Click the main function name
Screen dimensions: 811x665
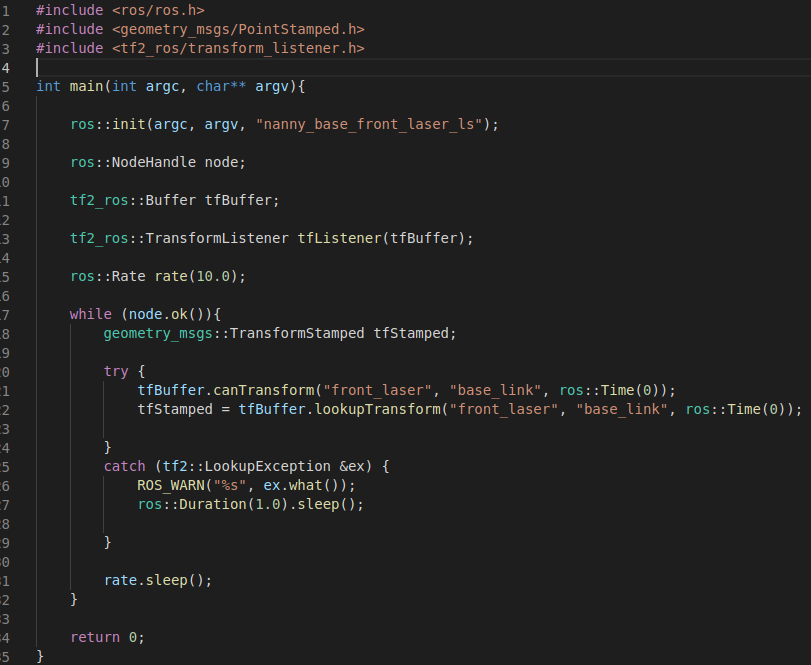click(86, 86)
